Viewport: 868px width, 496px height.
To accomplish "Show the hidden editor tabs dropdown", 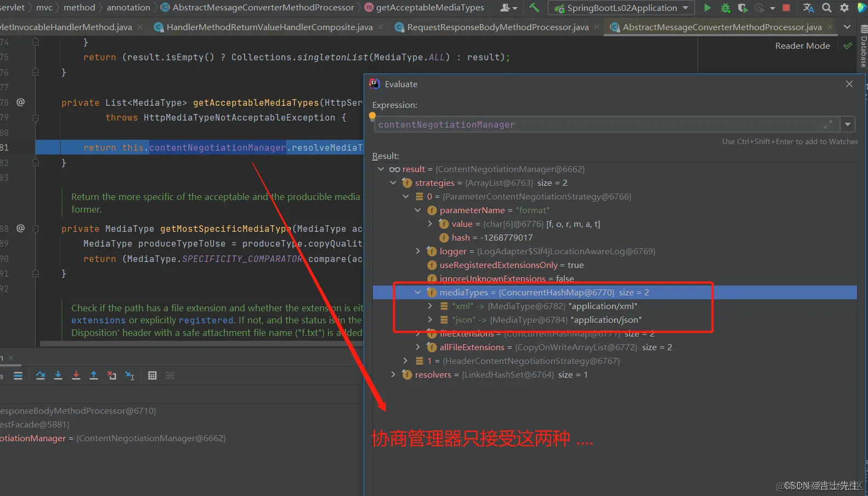I will click(847, 27).
